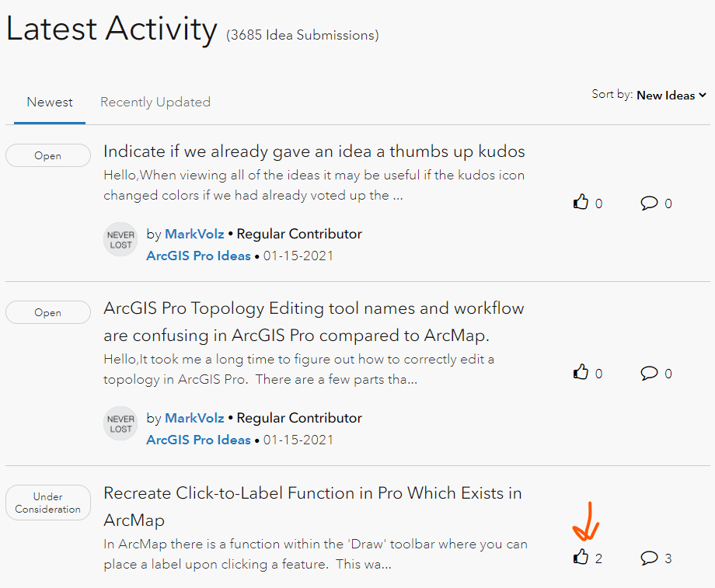Open MarkVolz profile on the kudos idea
Screen dimensions: 715x588
(194, 234)
